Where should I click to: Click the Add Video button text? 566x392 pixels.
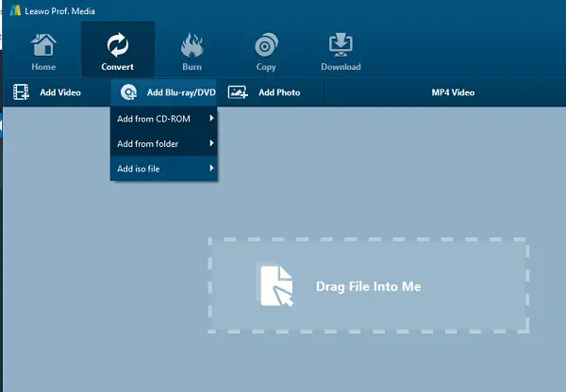click(x=60, y=92)
